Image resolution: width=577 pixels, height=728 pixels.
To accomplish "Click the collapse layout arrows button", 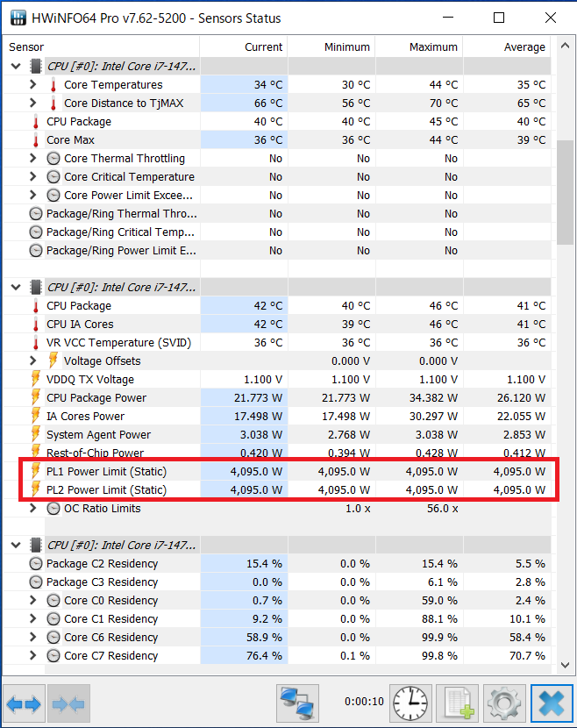I will pyautogui.click(x=68, y=704).
